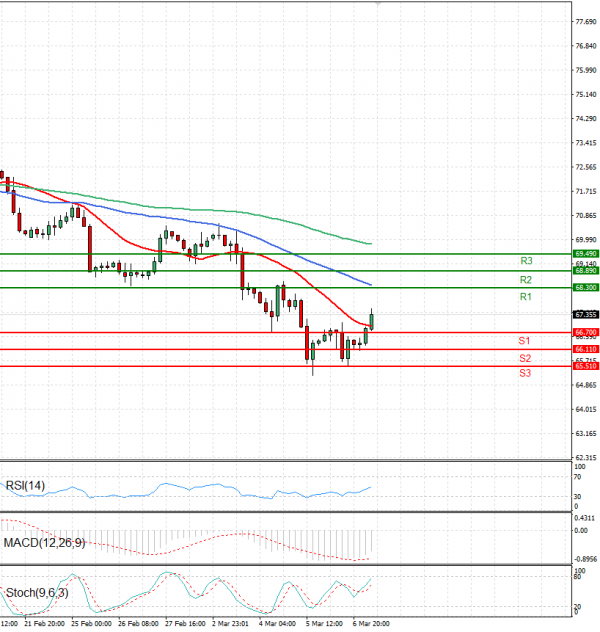Click the MACD scale value -0.8956
The height and width of the screenshot is (632, 600).
584,559
